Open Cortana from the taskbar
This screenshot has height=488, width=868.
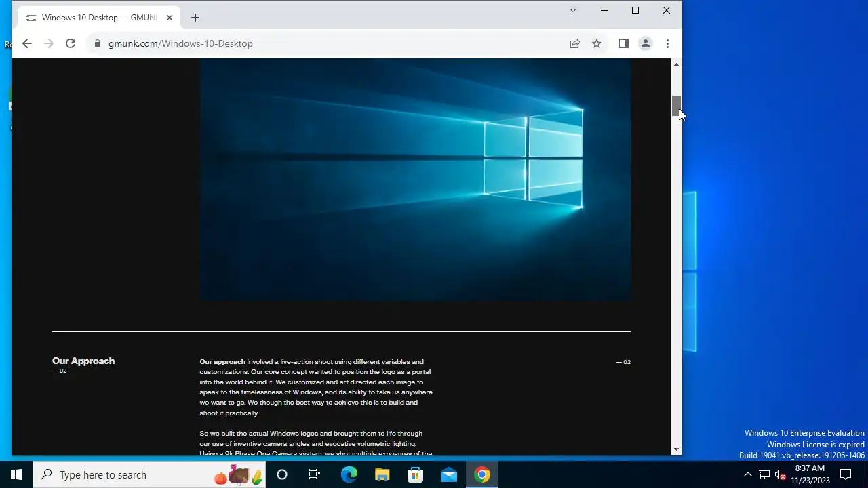pyautogui.click(x=282, y=474)
